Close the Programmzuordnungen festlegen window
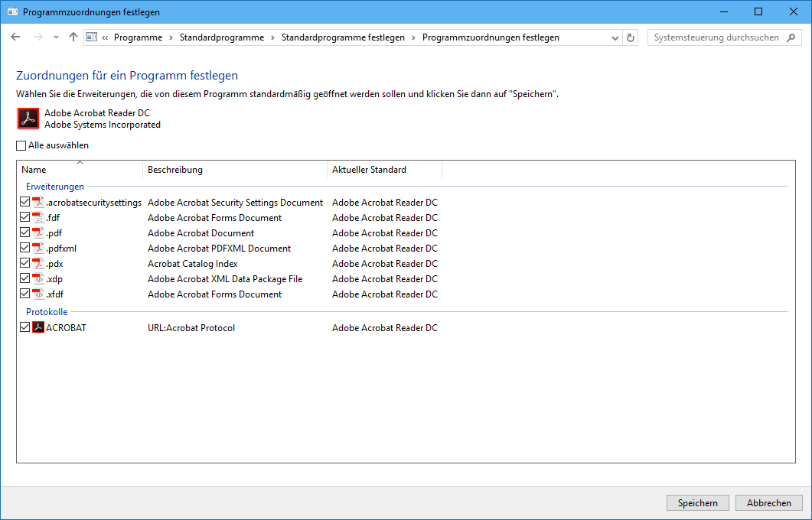Viewport: 812px width, 520px height. 794,11
